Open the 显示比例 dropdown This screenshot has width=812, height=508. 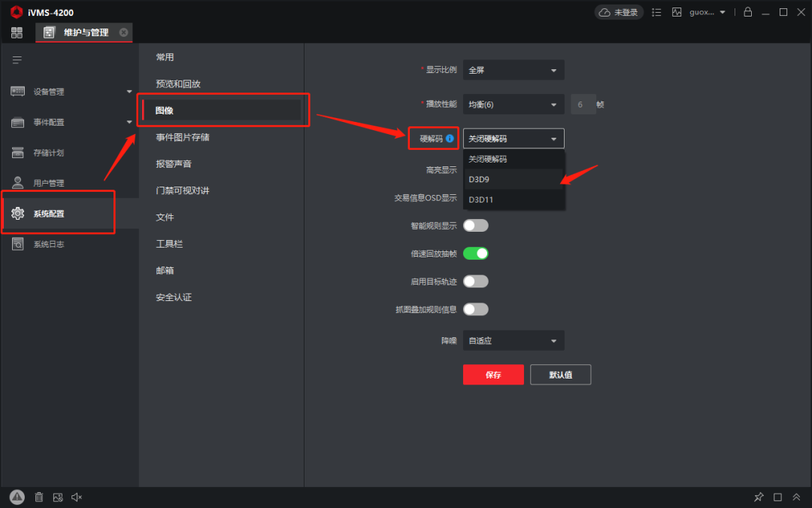(514, 70)
